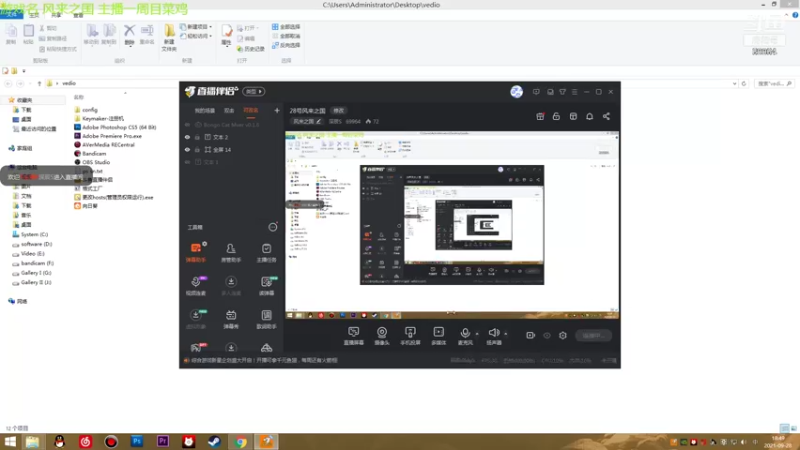This screenshot has height=450, width=800.
Task: Toggle lock on 全屏 14 source
Action: coord(197,149)
